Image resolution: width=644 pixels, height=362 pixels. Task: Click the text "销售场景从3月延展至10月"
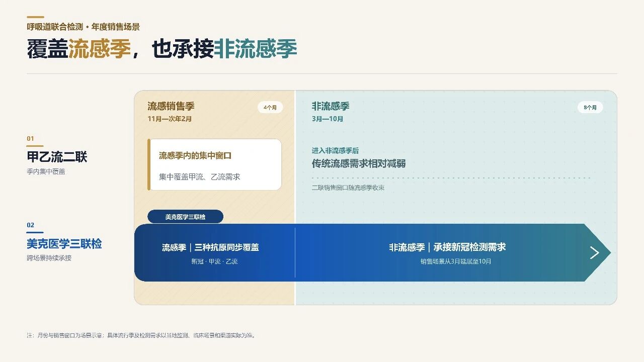pos(456,261)
